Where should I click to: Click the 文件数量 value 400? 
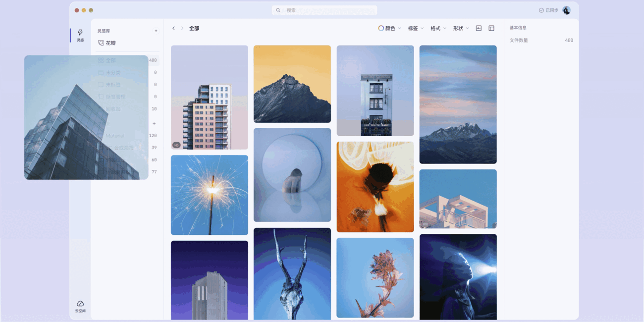click(x=569, y=40)
